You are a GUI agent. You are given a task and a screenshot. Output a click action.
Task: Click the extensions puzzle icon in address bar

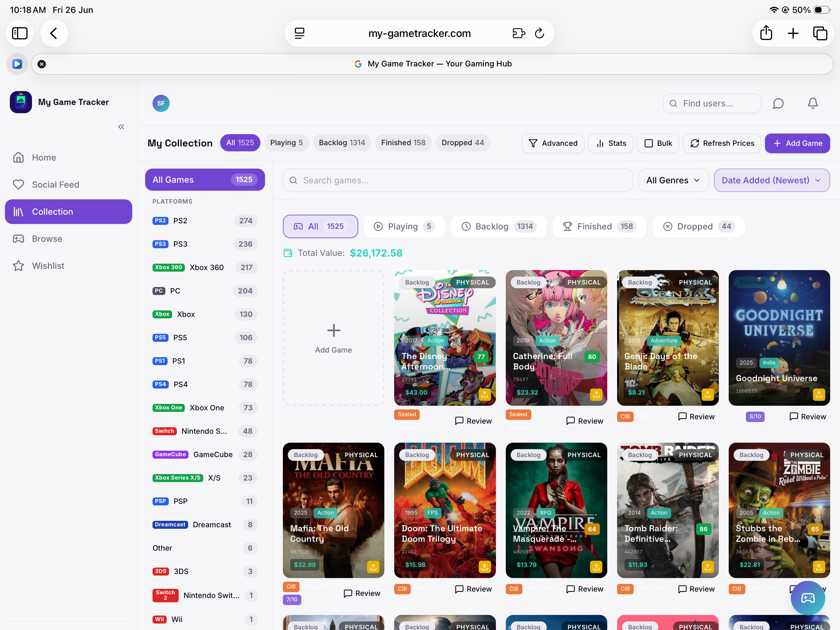519,34
